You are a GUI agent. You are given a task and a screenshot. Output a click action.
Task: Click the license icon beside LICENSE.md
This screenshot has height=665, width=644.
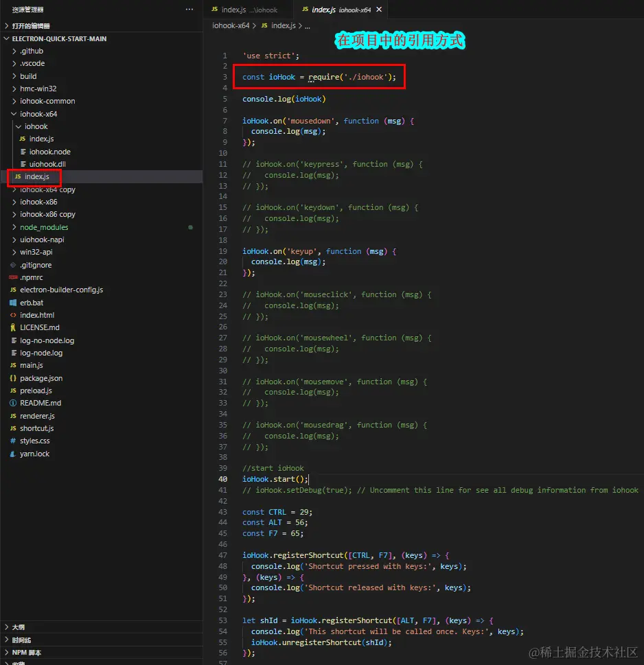(13, 327)
